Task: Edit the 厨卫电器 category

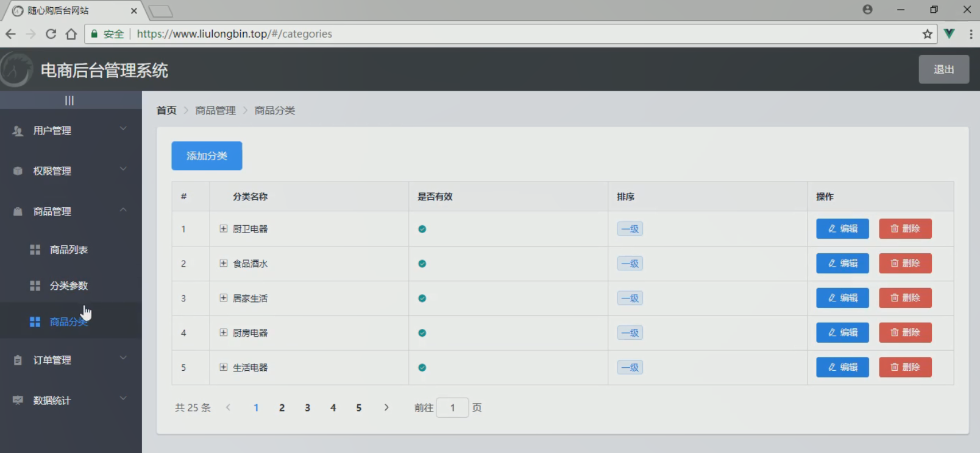Action: (x=843, y=229)
